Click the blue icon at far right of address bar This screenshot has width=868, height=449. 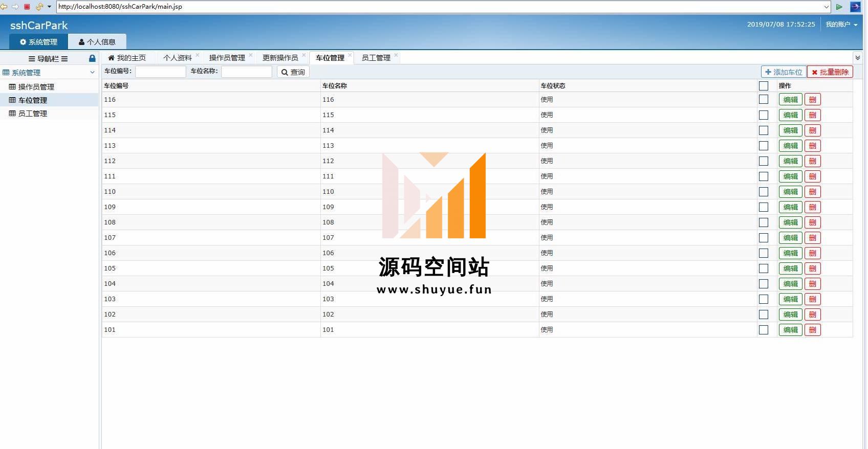855,7
